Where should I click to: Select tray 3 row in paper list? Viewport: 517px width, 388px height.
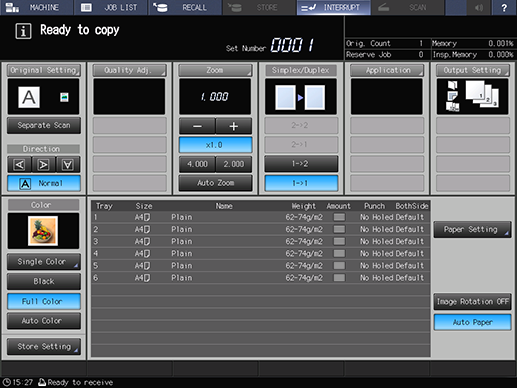click(x=260, y=241)
